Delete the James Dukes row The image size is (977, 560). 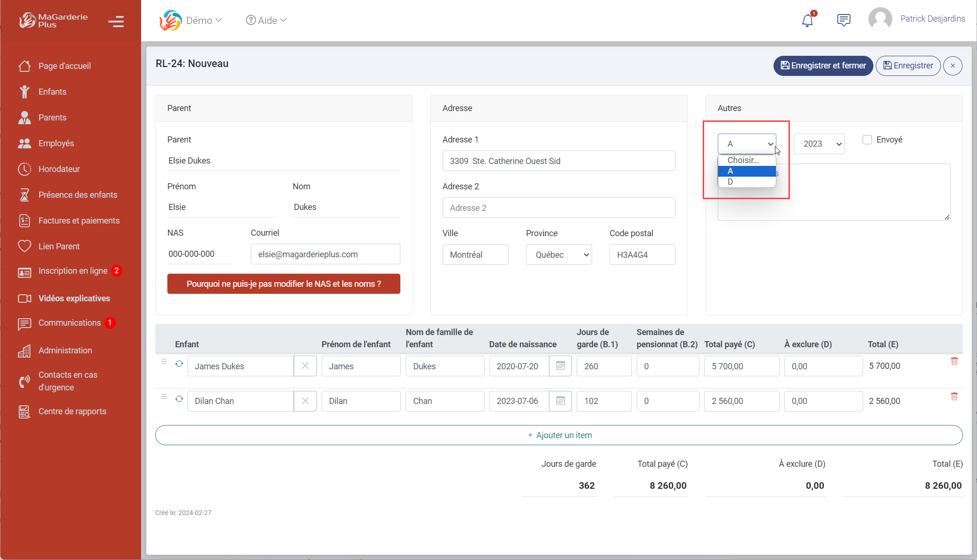tap(954, 361)
